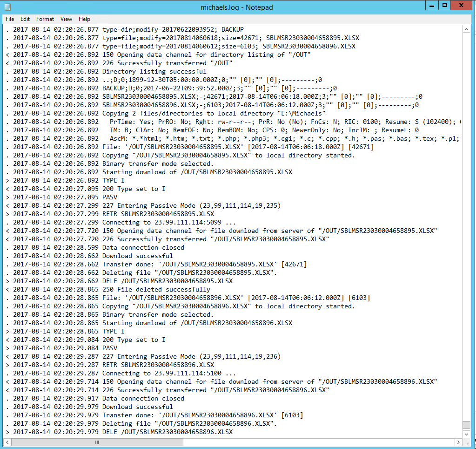Open the File menu
Viewport: 476px width, 449px height.
tap(10, 19)
